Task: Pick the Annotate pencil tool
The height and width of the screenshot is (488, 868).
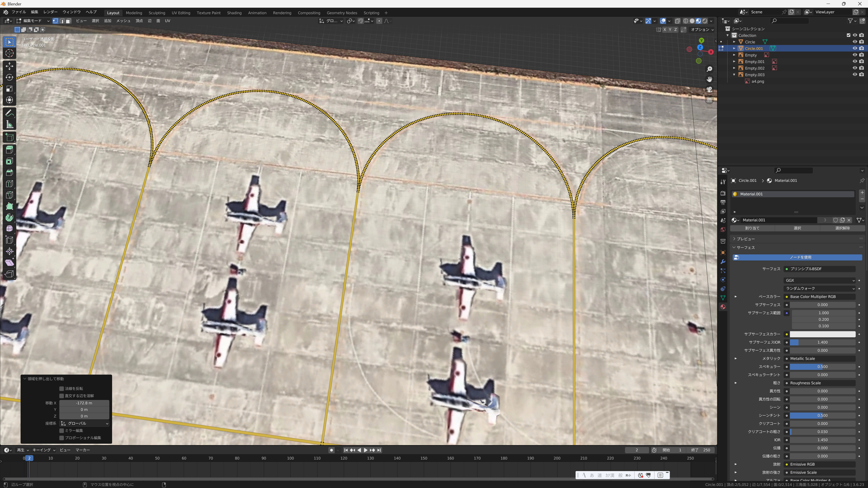Action: [9, 113]
